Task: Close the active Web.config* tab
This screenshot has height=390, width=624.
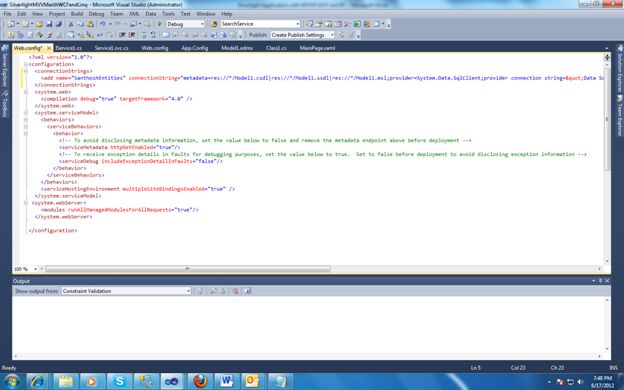Action: [49, 48]
